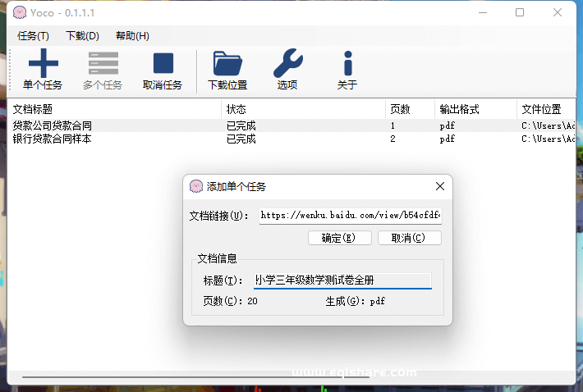Open 选项 wrench settings icon
583x392 pixels.
287,62
